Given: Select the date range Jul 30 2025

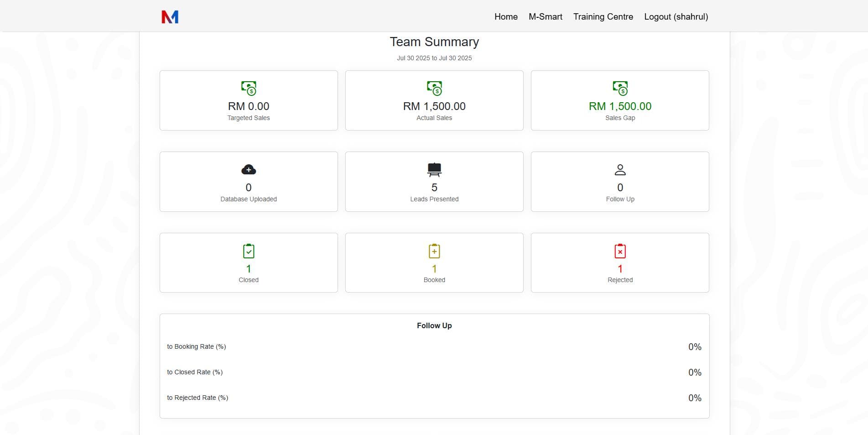Looking at the screenshot, I should [434, 58].
